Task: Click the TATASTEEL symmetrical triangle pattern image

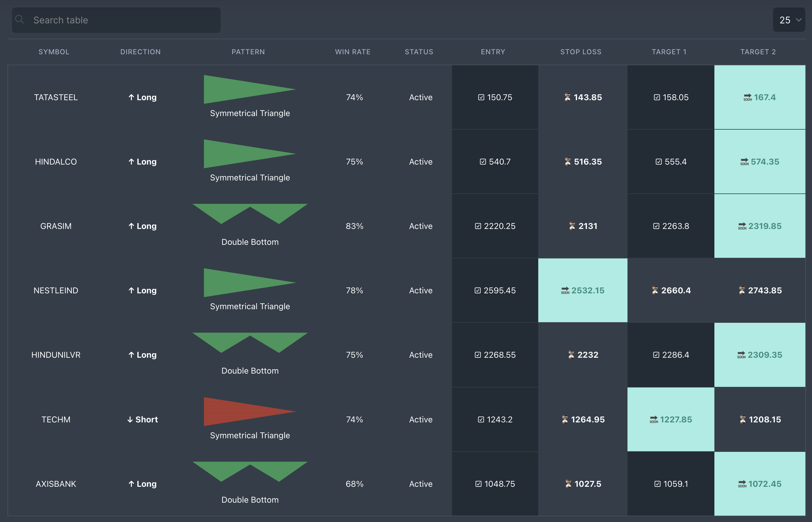Action: click(x=250, y=90)
